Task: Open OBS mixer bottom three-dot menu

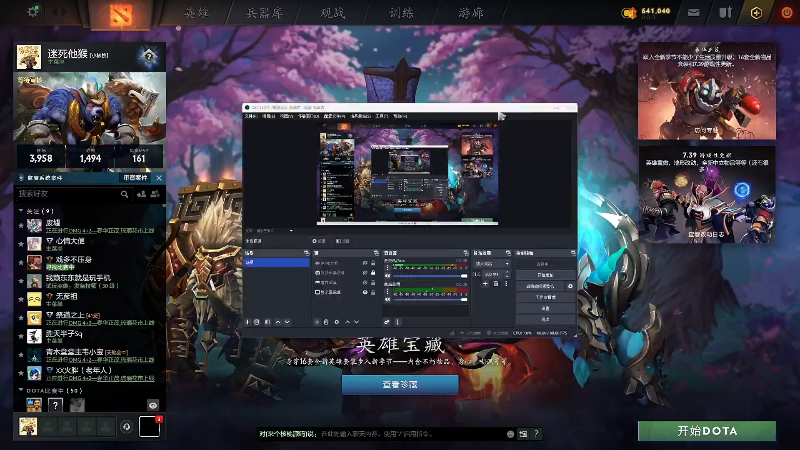Action: (x=397, y=322)
